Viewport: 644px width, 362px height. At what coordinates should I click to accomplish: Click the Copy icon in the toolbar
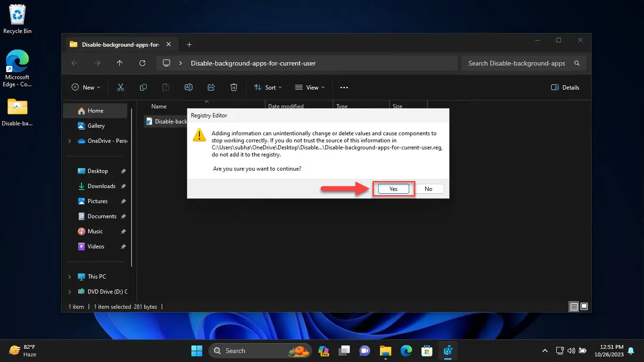tap(143, 87)
